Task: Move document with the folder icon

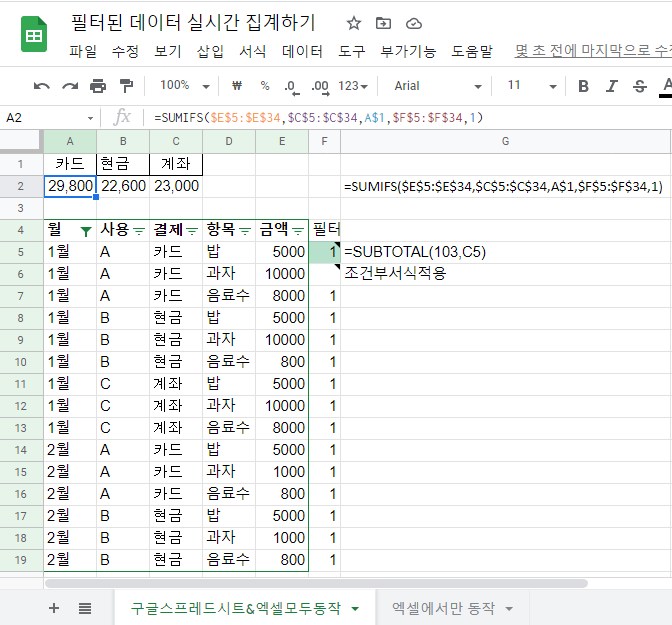Action: pyautogui.click(x=383, y=23)
